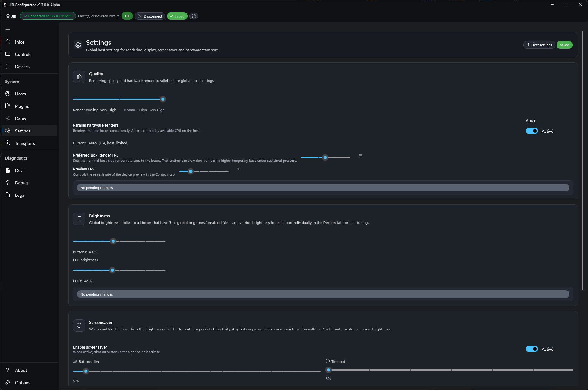Viewport: 588px width, 390px height.
Task: Click the Buttons dim slider handle
Action: (86, 371)
